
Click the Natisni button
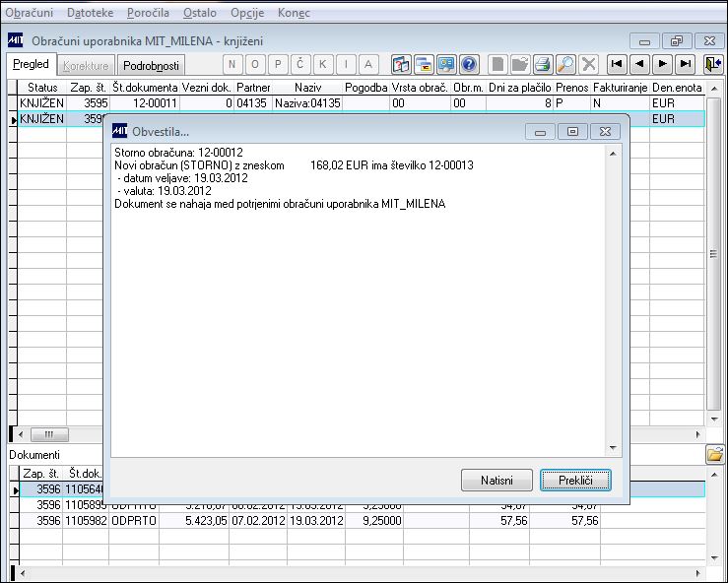pos(496,480)
